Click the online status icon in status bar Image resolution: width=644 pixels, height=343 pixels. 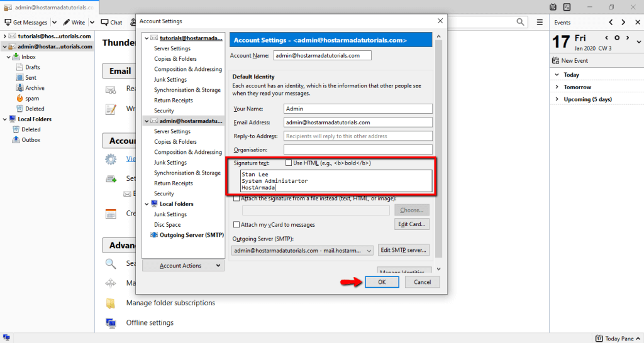(6, 338)
